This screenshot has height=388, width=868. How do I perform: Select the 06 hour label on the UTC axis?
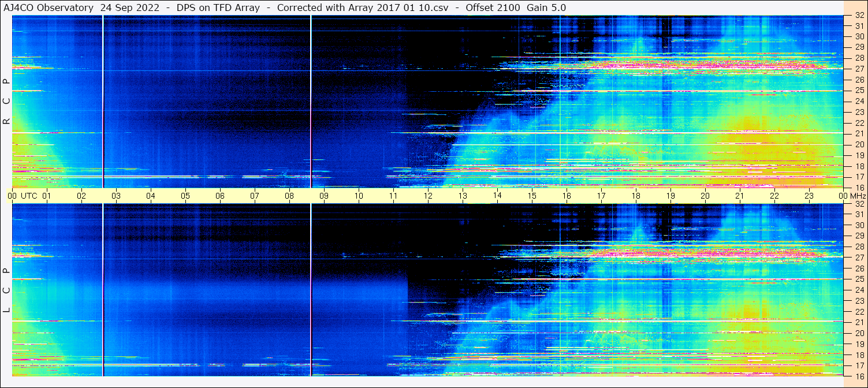pos(220,196)
